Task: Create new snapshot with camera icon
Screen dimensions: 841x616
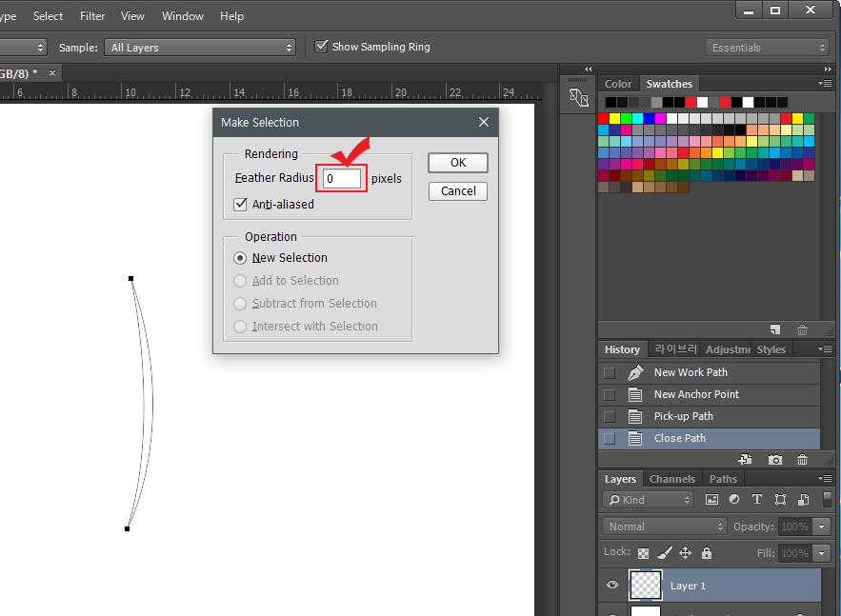Action: tap(774, 460)
